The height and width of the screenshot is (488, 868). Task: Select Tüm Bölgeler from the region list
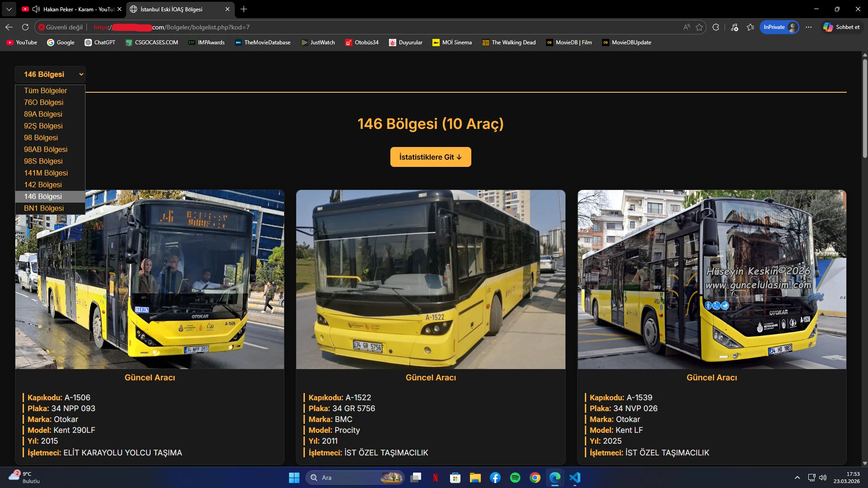pos(45,90)
